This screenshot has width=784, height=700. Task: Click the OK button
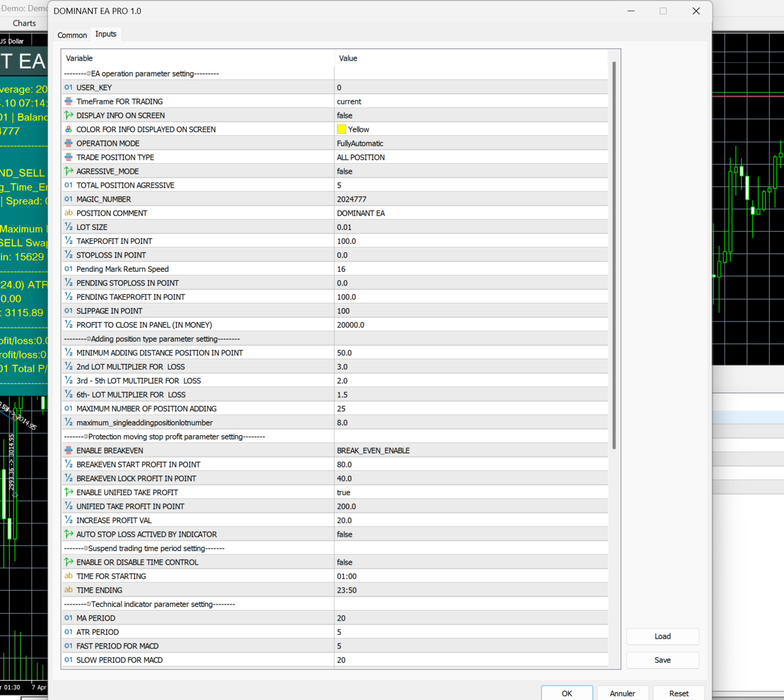pyautogui.click(x=567, y=693)
